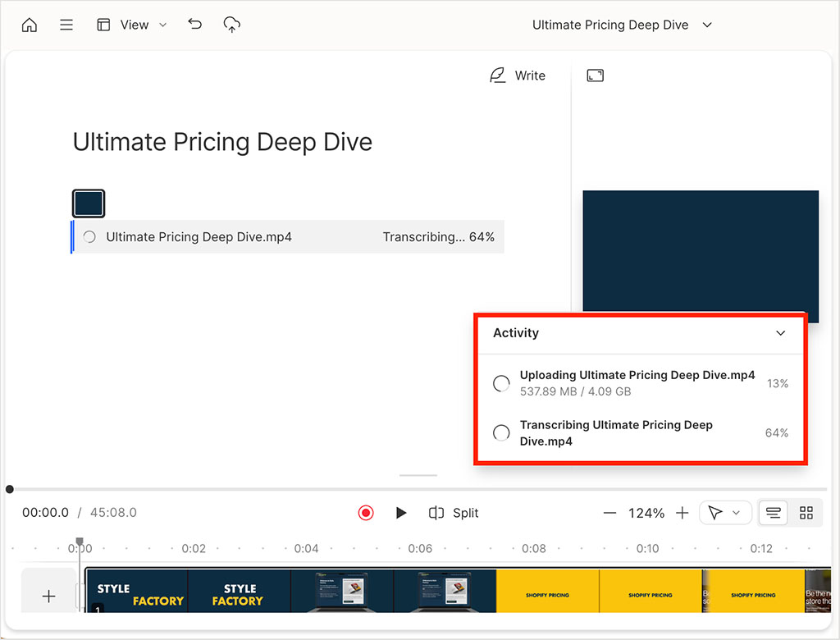Click the cloud publish icon
840x640 pixels.
pos(231,25)
